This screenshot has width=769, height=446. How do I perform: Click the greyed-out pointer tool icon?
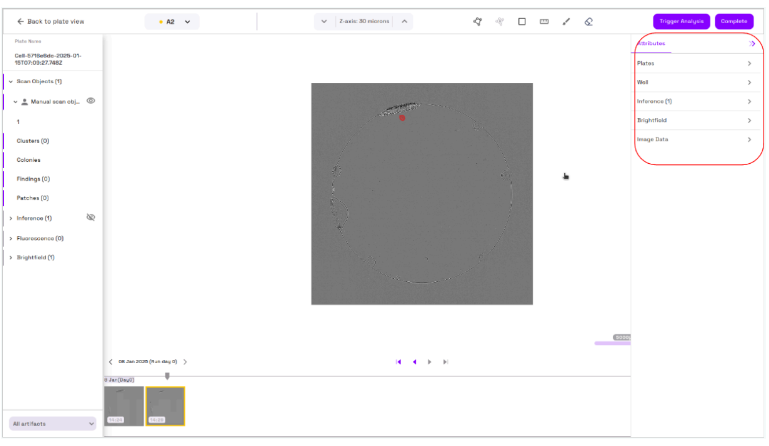[500, 21]
